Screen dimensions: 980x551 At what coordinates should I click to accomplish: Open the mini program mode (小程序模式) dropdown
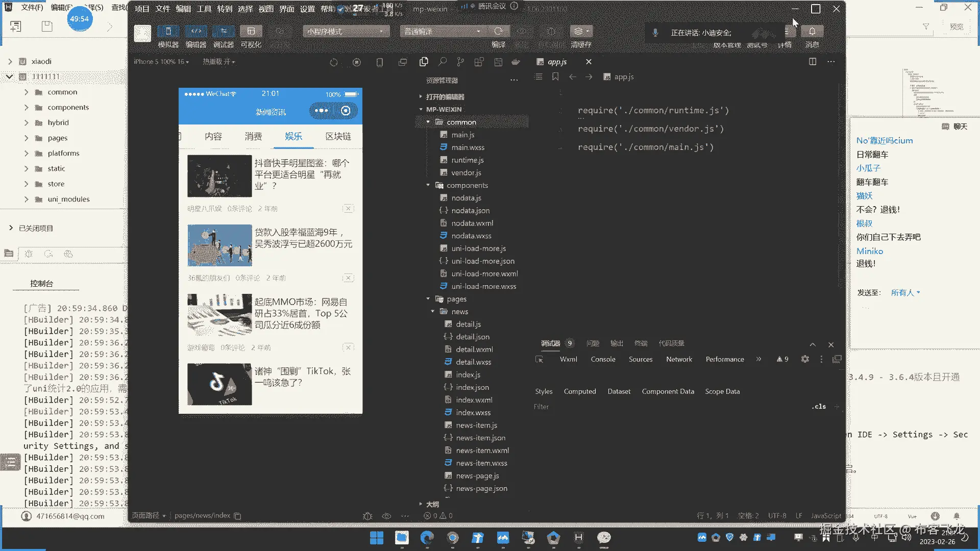click(x=346, y=32)
